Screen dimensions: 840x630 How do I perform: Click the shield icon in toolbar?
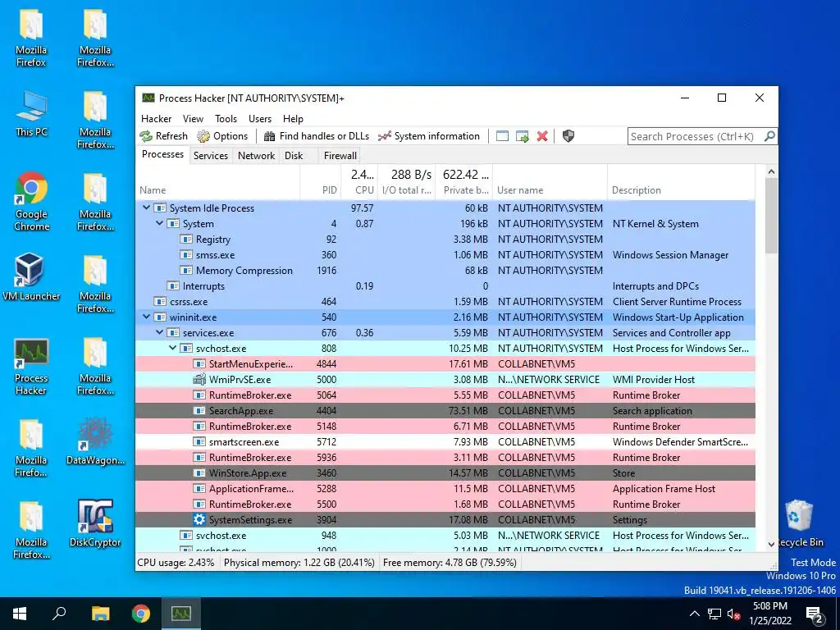[x=568, y=136]
